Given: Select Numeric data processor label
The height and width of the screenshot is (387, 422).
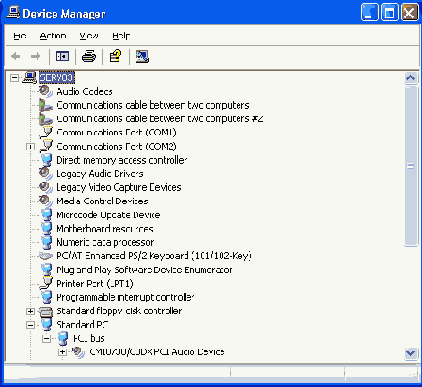Looking at the screenshot, I should [x=105, y=242].
